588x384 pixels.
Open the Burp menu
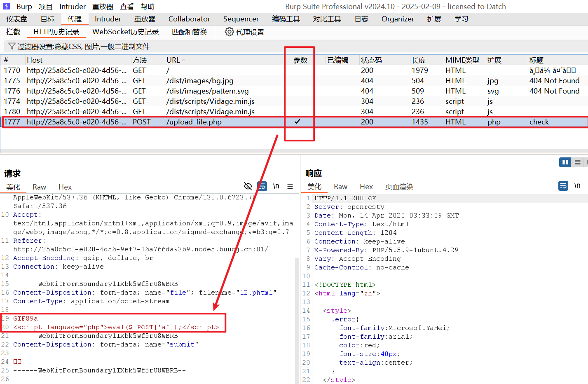pos(24,7)
